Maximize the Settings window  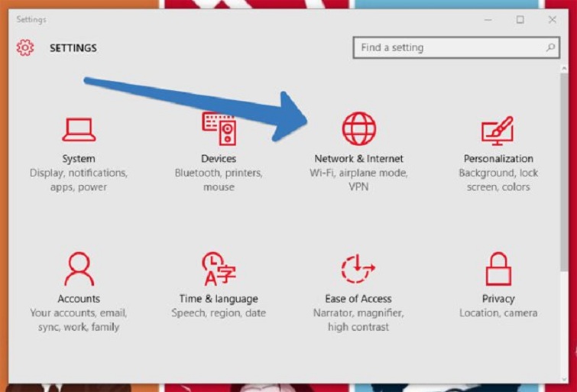click(520, 20)
